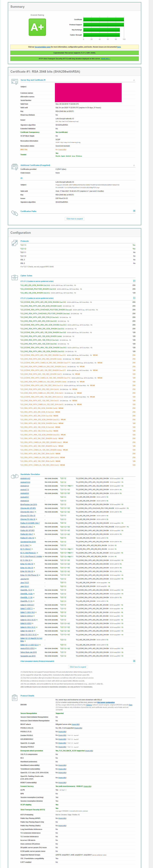Image resolution: width=153 pixels, height=868 pixels.
Task: Open the Firefox 47 / Win 7 client link
Action: (27, 527)
